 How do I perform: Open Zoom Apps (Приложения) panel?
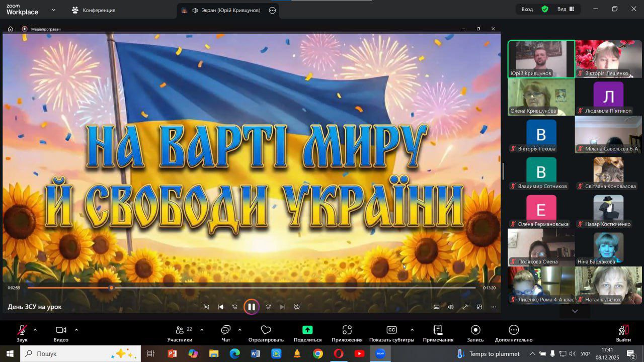pyautogui.click(x=347, y=333)
